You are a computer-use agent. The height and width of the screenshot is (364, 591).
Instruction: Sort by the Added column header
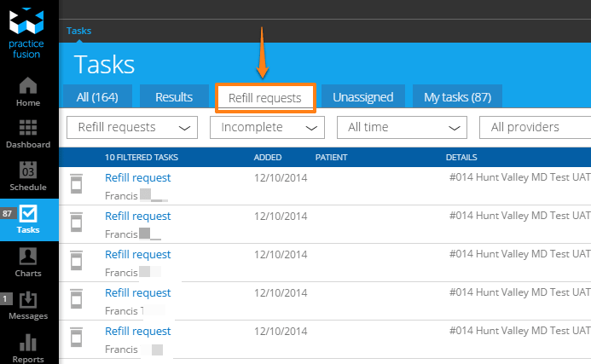pos(268,158)
